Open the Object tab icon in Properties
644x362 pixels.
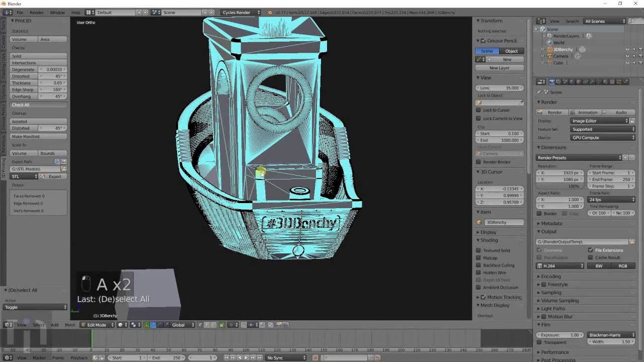click(x=578, y=82)
